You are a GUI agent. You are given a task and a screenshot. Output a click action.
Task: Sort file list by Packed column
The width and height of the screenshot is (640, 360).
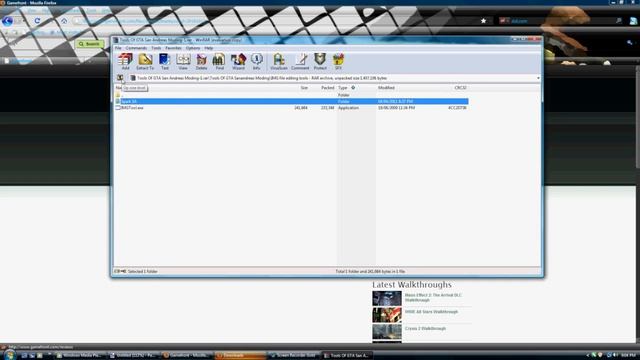click(x=327, y=88)
